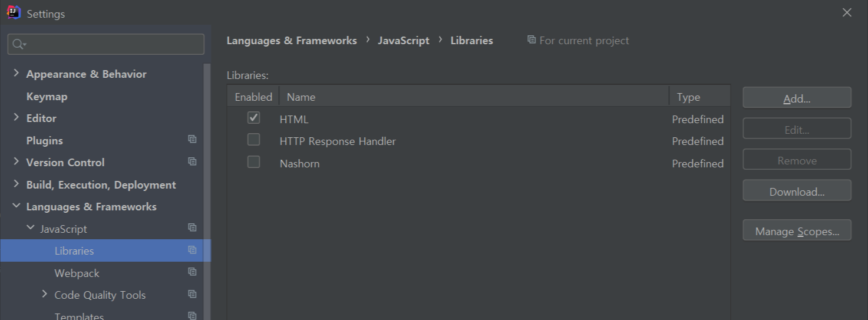Image resolution: width=868 pixels, height=320 pixels.
Task: Sort libraries by Name column header
Action: (x=474, y=97)
